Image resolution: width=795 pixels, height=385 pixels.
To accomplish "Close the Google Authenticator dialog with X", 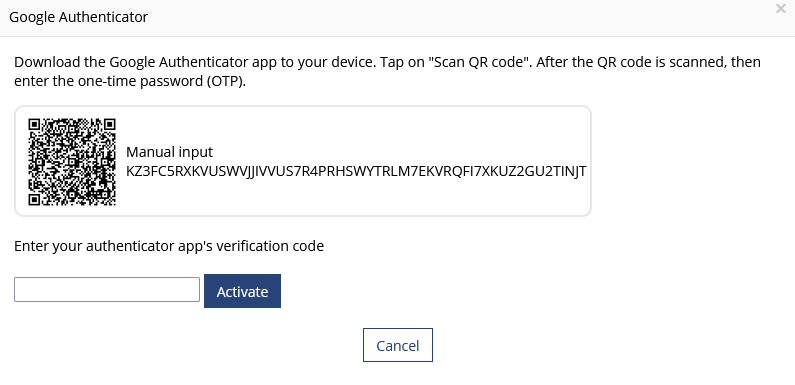I will 780,9.
